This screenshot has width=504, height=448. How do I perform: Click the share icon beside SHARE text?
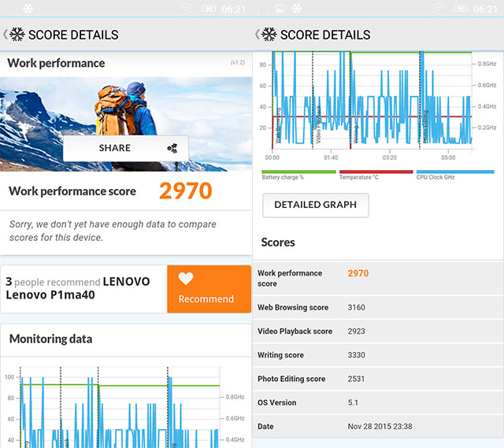pos(172,148)
